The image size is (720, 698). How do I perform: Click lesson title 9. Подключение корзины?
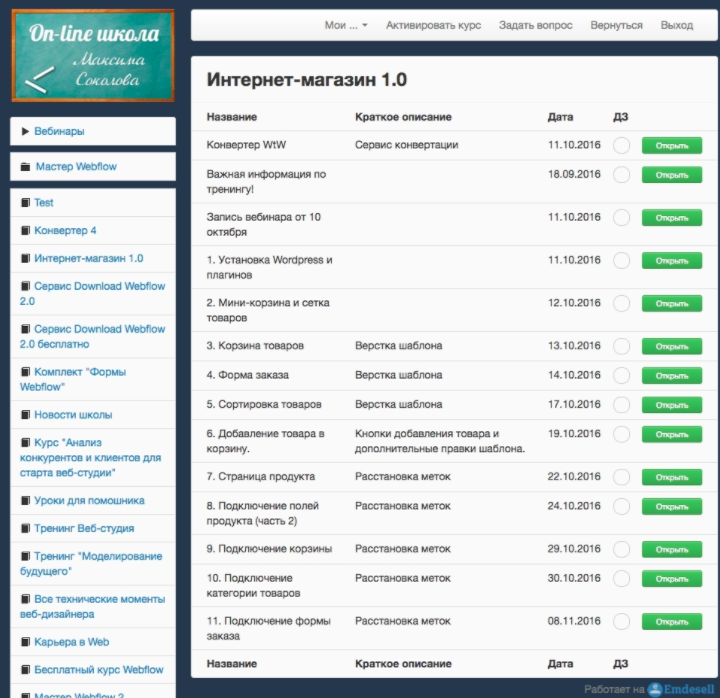point(269,548)
